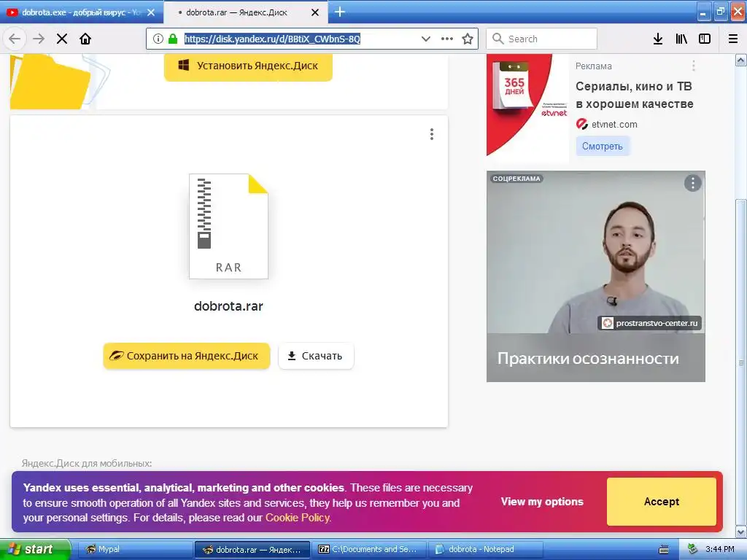Click the forward navigation arrow
Viewport: 747px width, 560px height.
(39, 39)
